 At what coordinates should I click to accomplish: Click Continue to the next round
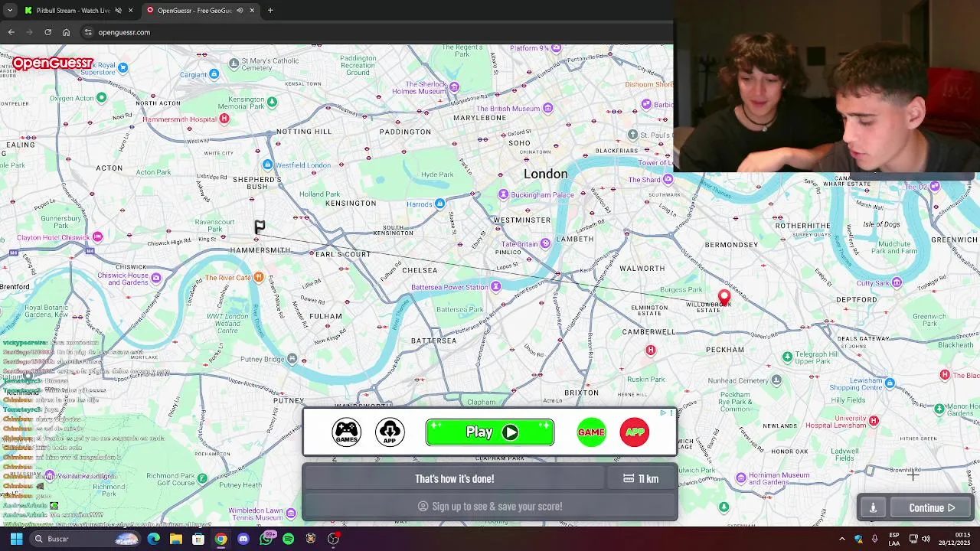(932, 507)
